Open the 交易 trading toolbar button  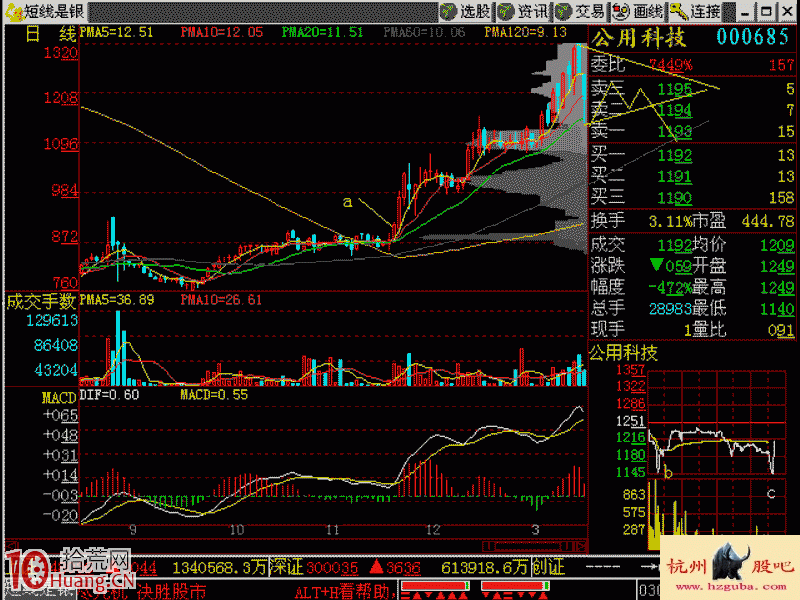click(x=581, y=11)
